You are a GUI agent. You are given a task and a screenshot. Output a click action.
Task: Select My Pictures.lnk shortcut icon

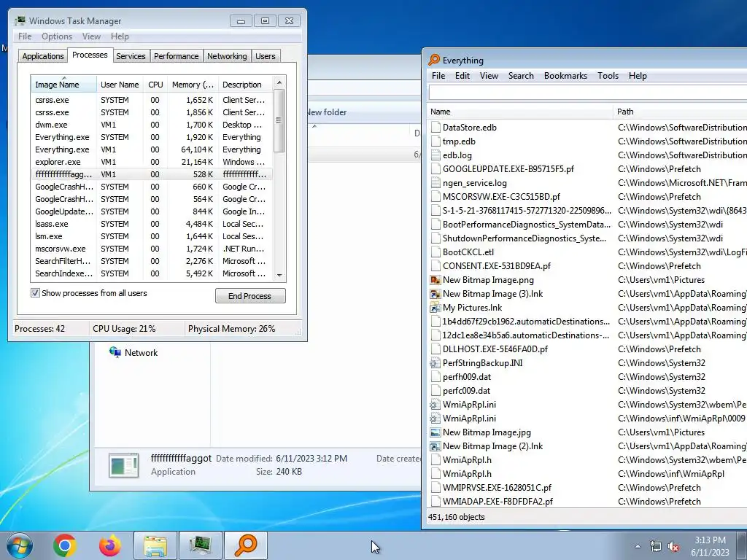(435, 308)
